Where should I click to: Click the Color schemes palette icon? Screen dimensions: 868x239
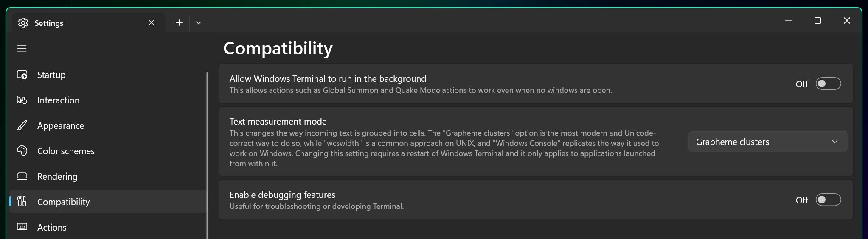point(22,151)
